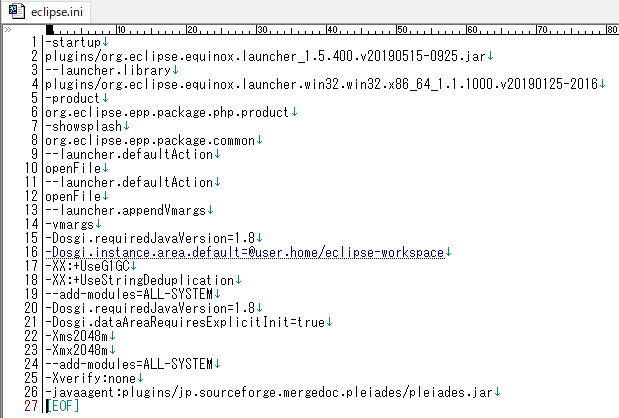619x418 pixels.
Task: Click the line "-vmargs"
Action: click(69, 224)
